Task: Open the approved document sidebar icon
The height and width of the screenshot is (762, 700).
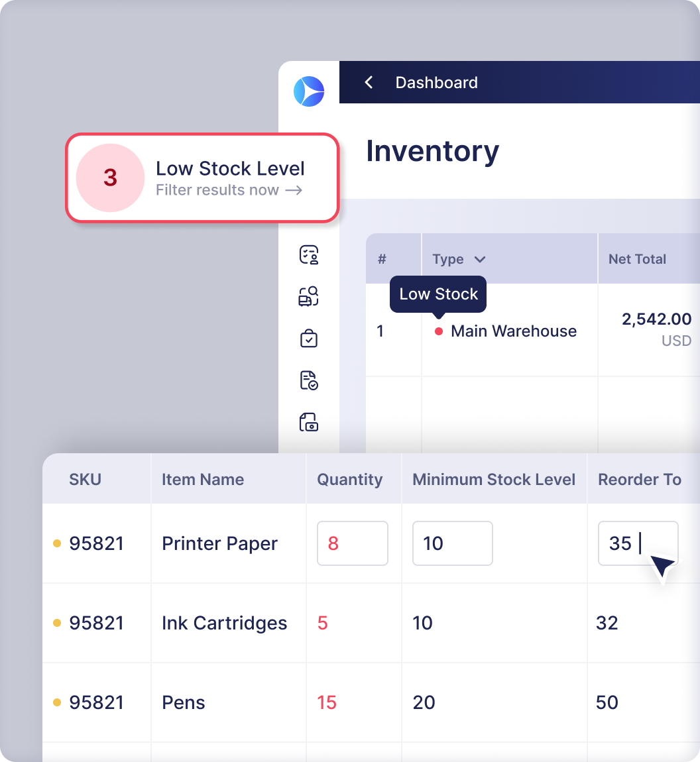Action: tap(308, 380)
